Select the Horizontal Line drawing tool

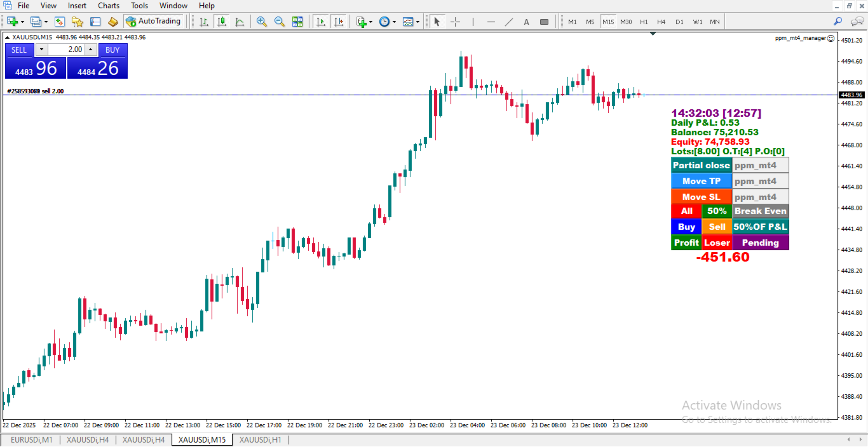[x=491, y=22]
